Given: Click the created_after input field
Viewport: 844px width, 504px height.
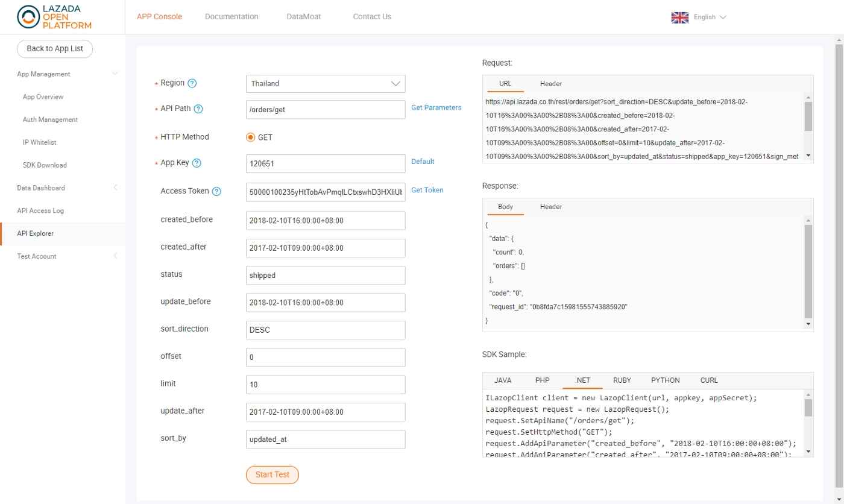Looking at the screenshot, I should click(x=326, y=248).
